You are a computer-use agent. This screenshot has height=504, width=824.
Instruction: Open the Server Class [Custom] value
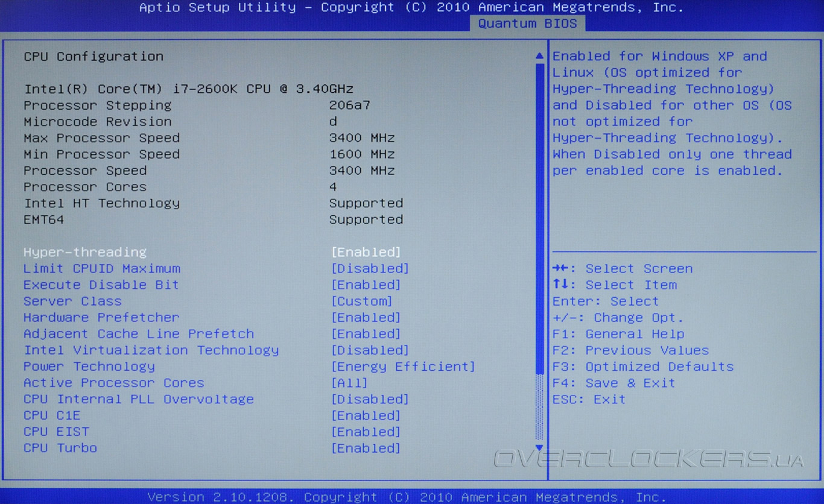click(362, 301)
